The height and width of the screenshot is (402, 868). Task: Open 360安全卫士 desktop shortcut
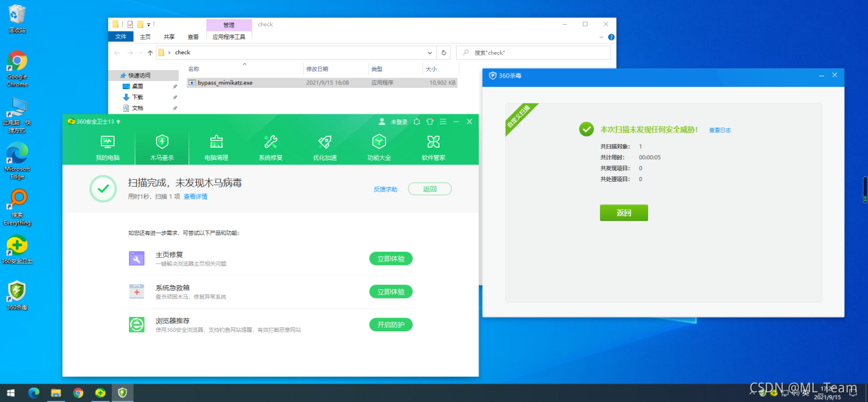[17, 250]
